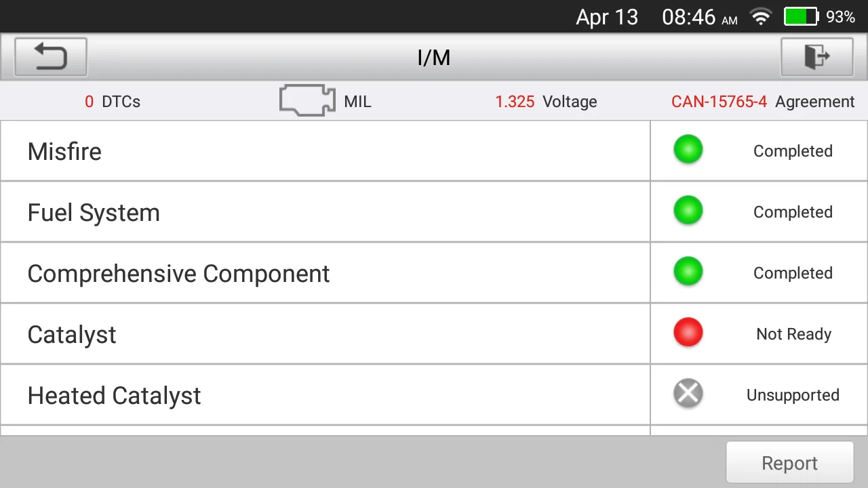Tap the green Fuel System status light

(x=688, y=211)
